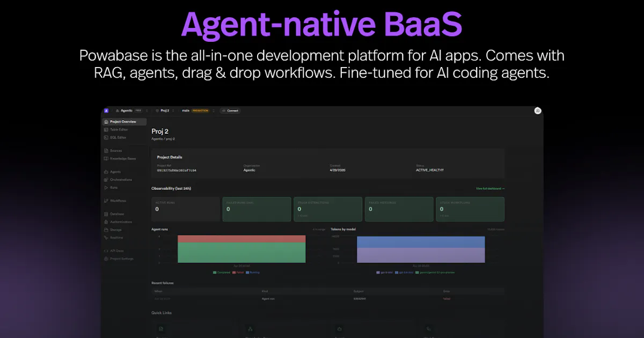644x338 pixels.
Task: Click the Proj 2 project name in header
Action: click(165, 111)
